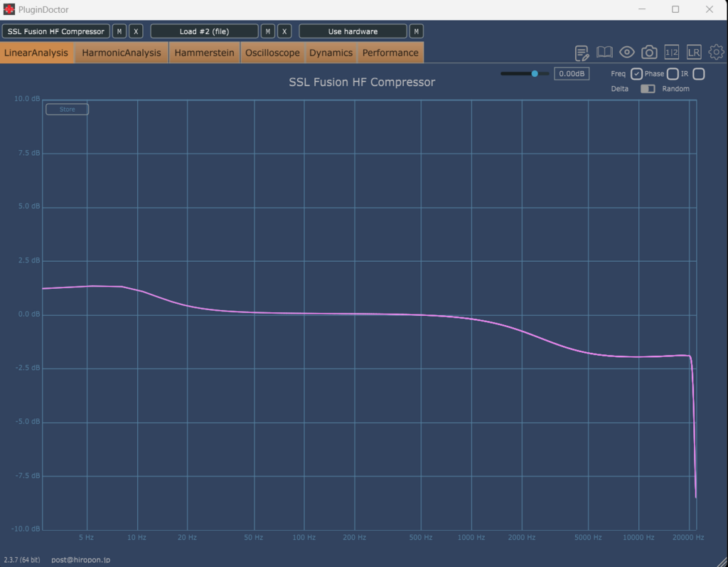Click the graph title SSL Fusion HF Compressor
Image resolution: width=728 pixels, height=567 pixels.
(362, 83)
